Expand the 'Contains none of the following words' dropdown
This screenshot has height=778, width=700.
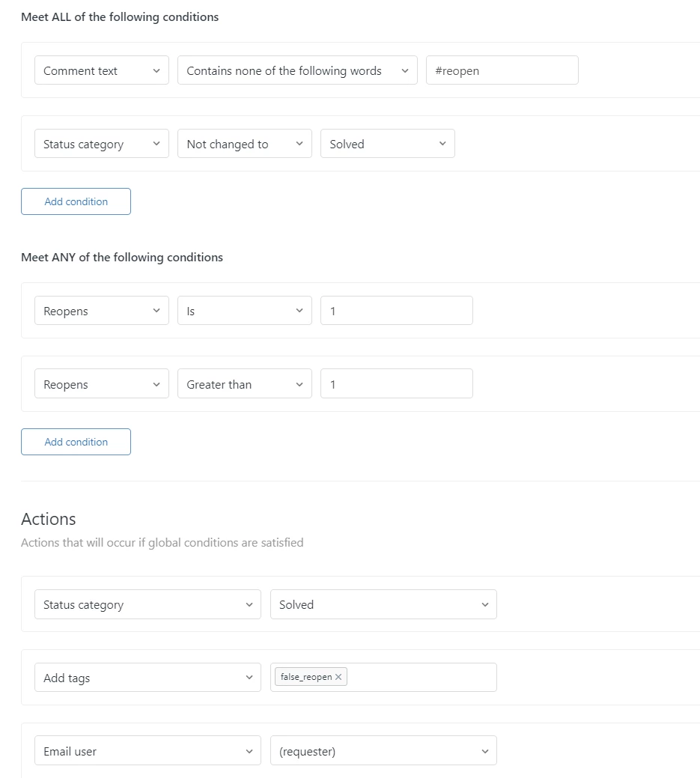(x=297, y=71)
